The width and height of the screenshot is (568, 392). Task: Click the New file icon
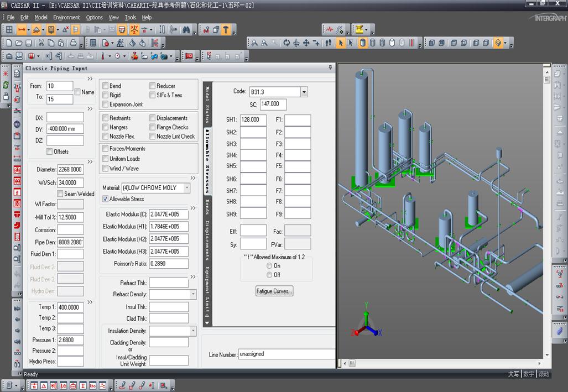coord(9,43)
